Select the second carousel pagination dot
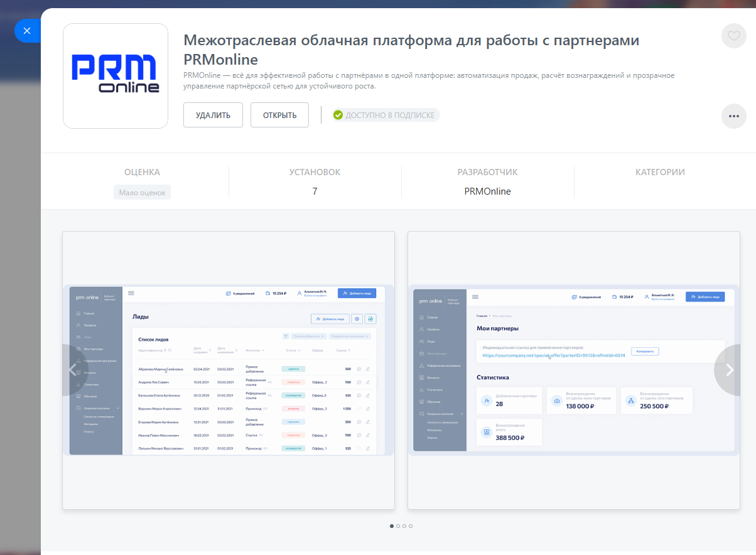This screenshot has width=756, height=555. point(398,526)
